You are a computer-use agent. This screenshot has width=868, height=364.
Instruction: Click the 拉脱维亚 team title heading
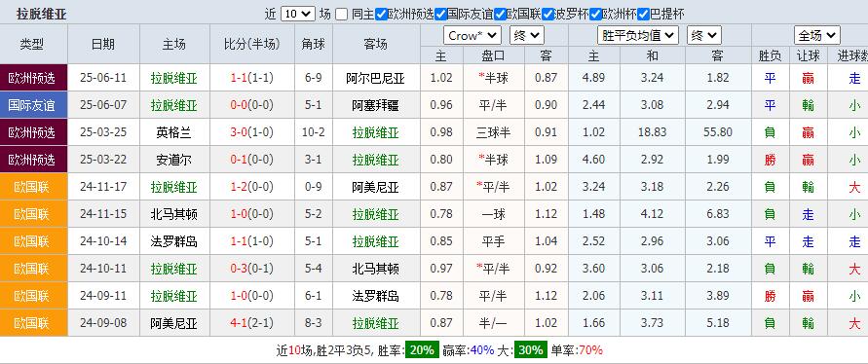click(42, 14)
